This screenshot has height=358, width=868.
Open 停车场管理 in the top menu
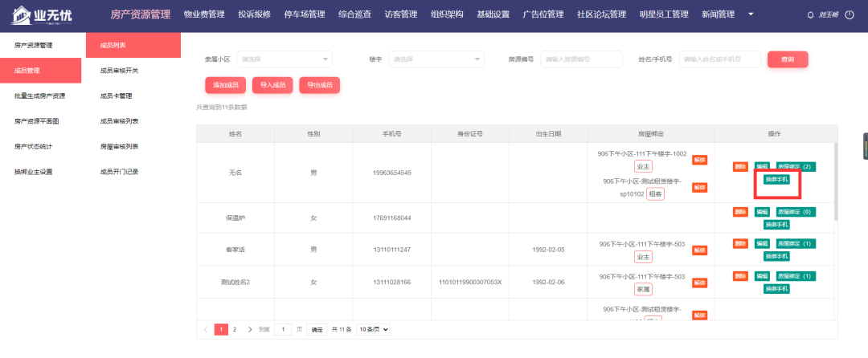click(305, 15)
